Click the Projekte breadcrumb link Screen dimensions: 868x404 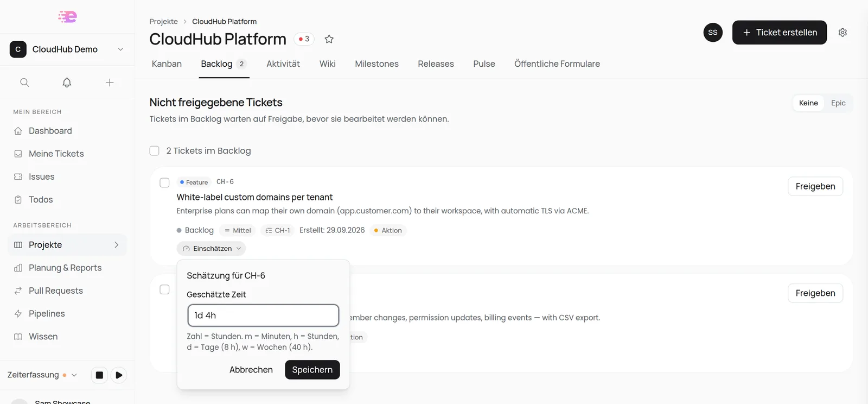[x=164, y=22]
